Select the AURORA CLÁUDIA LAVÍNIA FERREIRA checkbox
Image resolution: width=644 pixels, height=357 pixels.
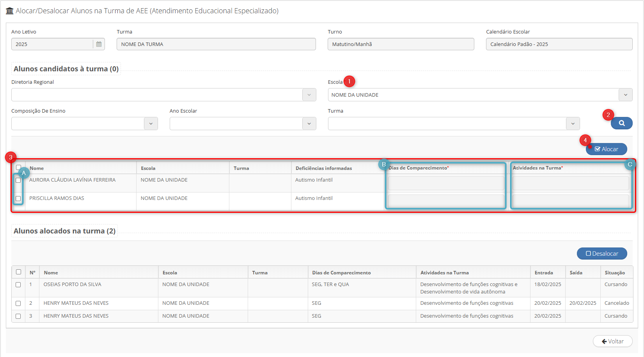pyautogui.click(x=18, y=180)
